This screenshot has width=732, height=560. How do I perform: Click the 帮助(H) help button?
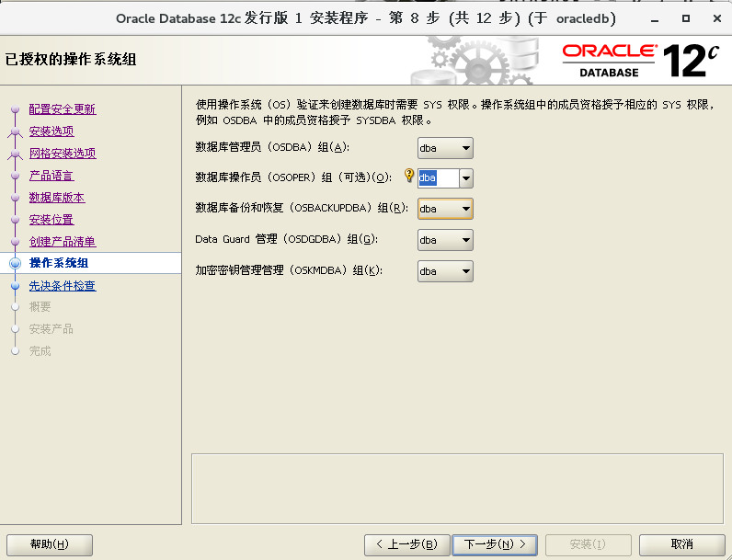[x=50, y=544]
